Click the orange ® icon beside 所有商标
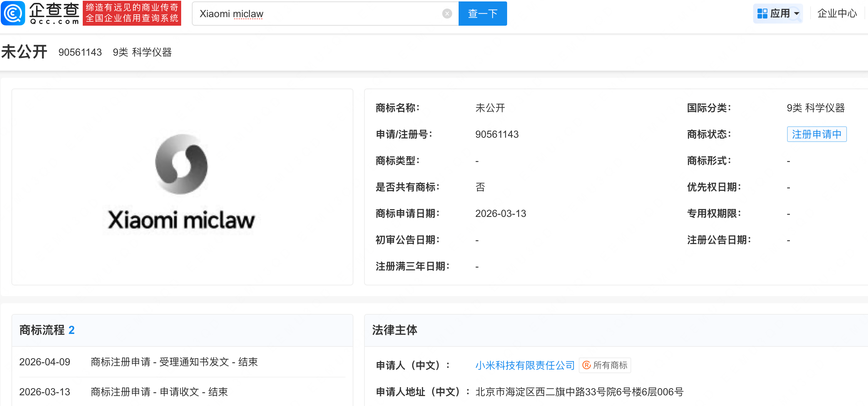The image size is (868, 406). point(586,365)
